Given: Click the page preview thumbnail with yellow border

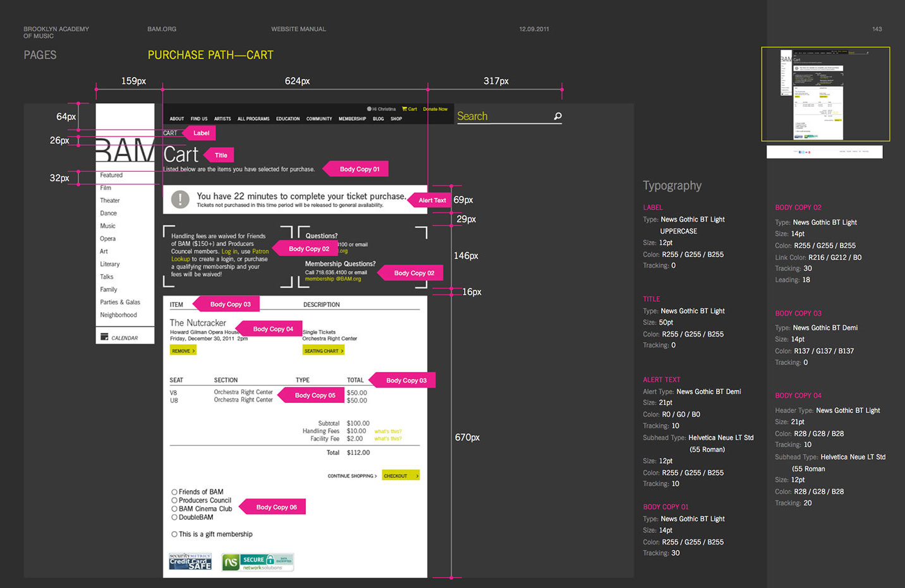Looking at the screenshot, I should 825,94.
